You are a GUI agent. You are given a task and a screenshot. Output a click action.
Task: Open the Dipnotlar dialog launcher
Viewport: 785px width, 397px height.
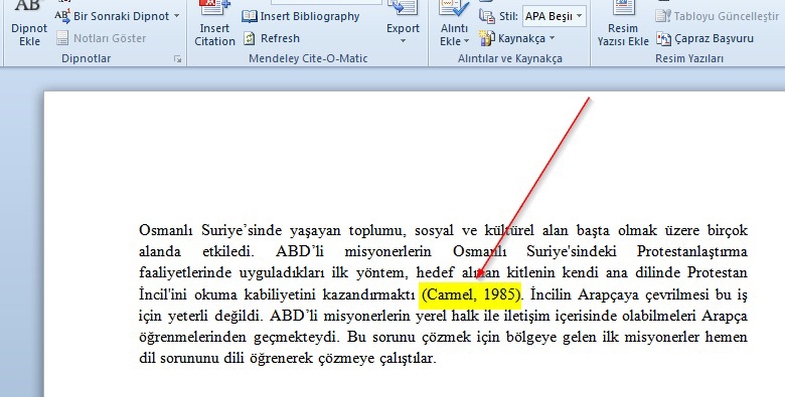(177, 59)
